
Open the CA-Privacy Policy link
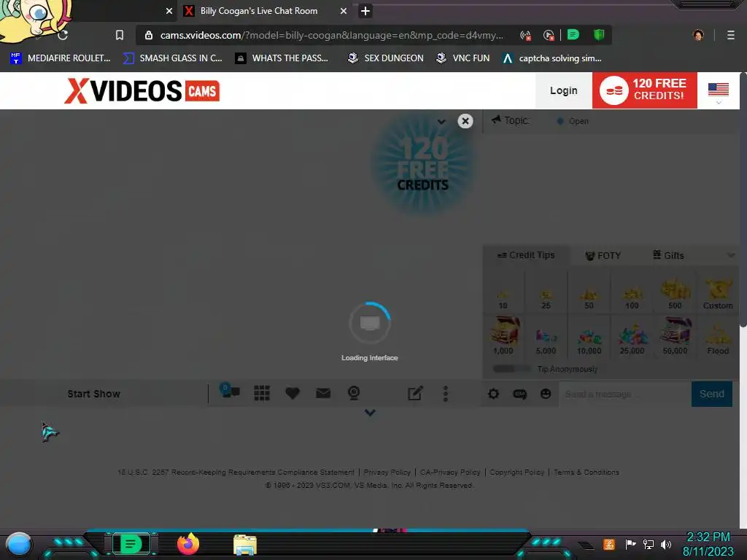point(450,472)
